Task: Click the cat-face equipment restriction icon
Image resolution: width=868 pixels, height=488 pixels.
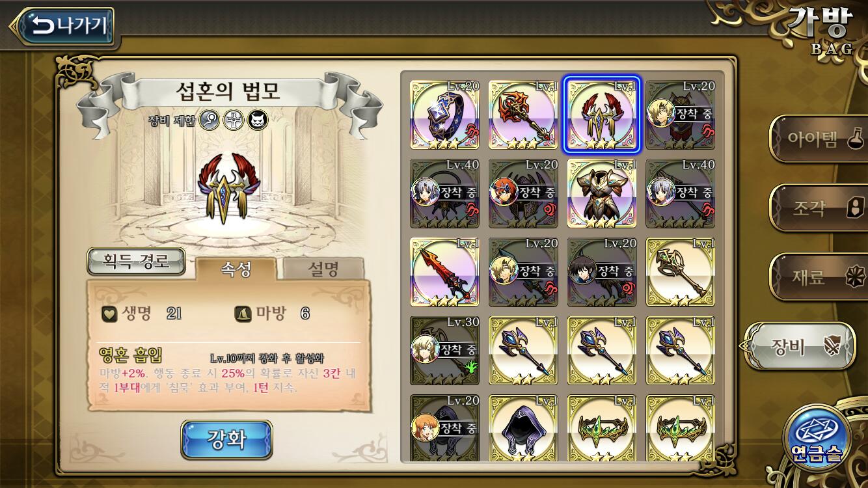Action: coord(258,119)
